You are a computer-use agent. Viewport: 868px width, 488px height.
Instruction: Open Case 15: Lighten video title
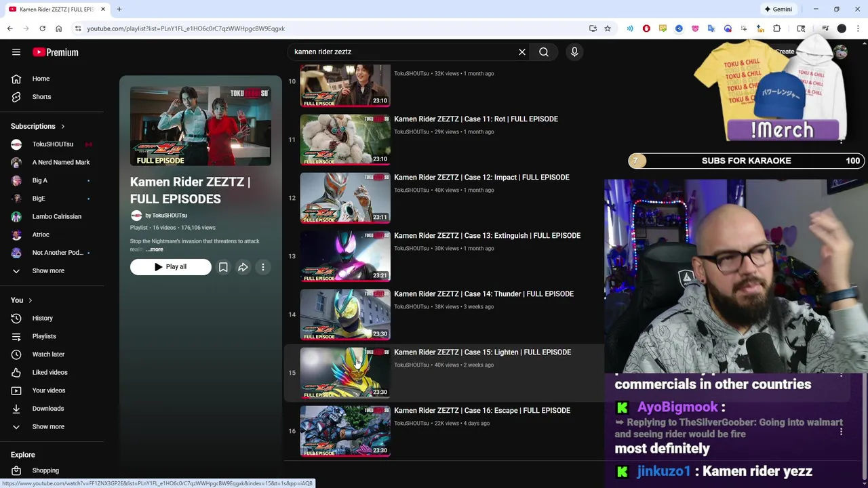[x=482, y=352]
